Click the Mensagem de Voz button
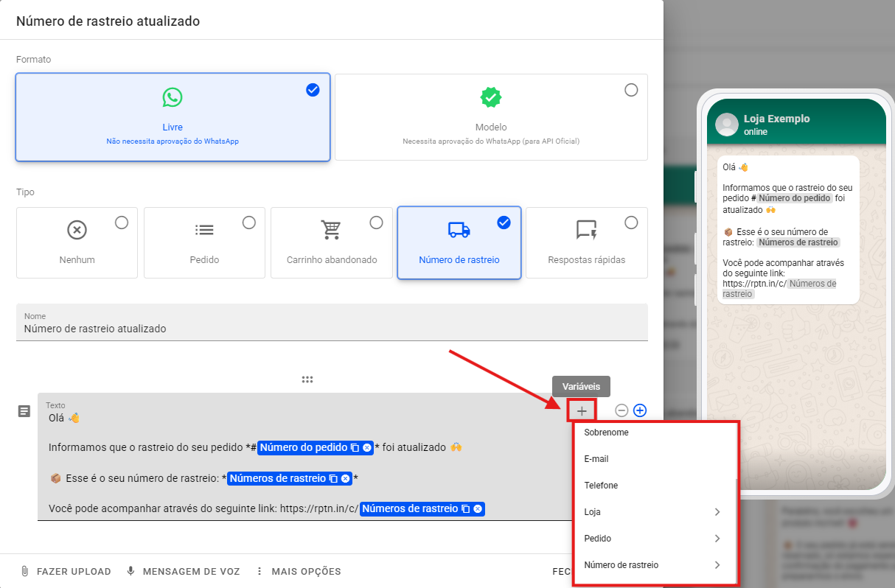This screenshot has height=588, width=895. click(x=183, y=571)
